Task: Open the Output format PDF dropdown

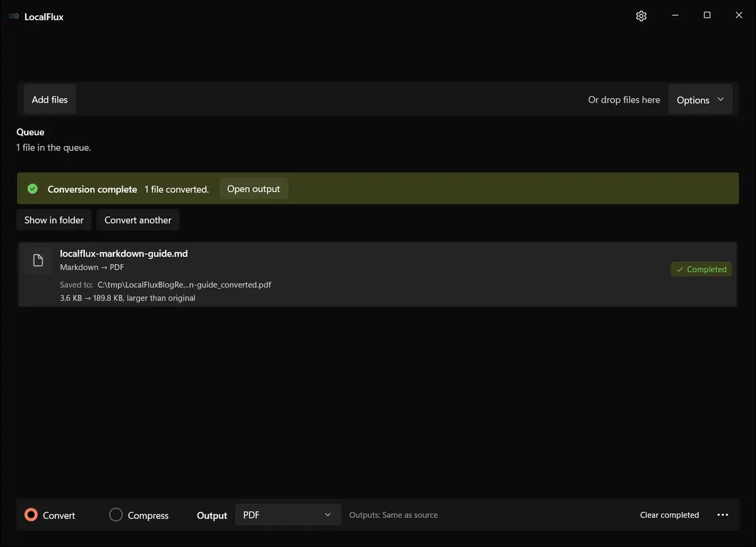Action: pos(288,515)
